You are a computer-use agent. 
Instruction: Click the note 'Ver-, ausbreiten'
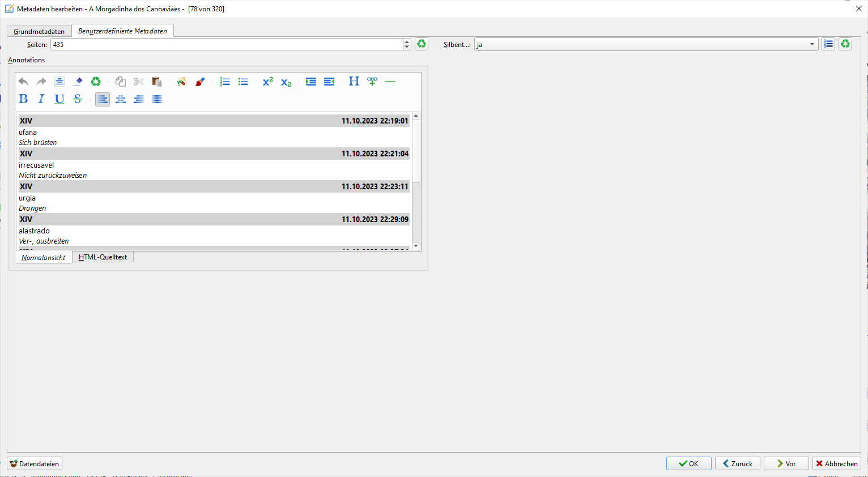[44, 241]
